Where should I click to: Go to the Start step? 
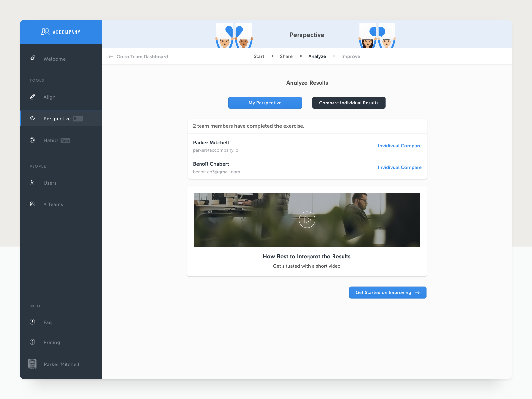click(259, 56)
